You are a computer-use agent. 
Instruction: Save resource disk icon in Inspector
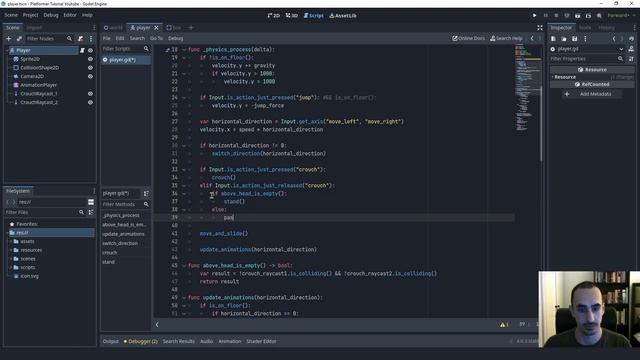point(574,38)
